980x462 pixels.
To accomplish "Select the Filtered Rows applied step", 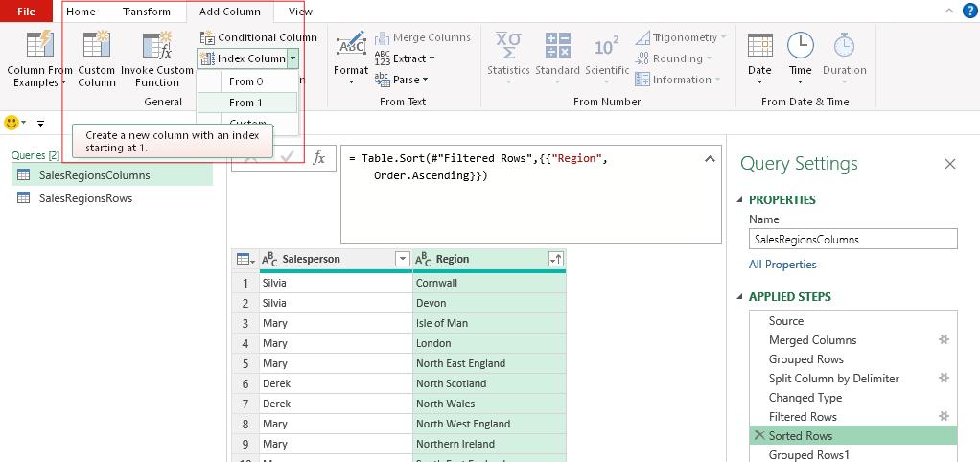I will tap(853, 416).
